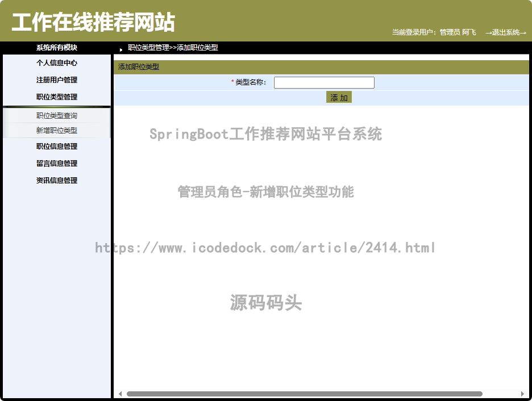Click horizontal scrollbar left arrow

120,394
